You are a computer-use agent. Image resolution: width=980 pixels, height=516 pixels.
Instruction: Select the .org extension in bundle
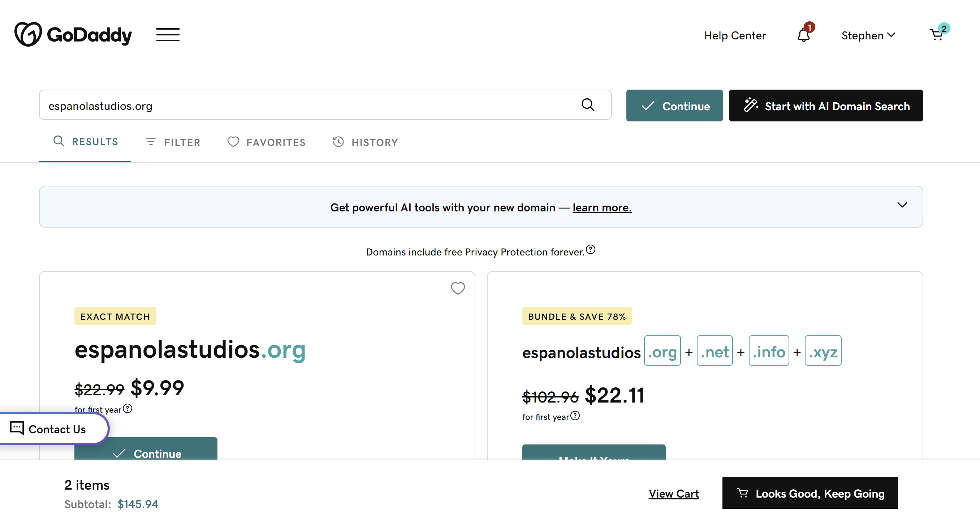pyautogui.click(x=662, y=351)
